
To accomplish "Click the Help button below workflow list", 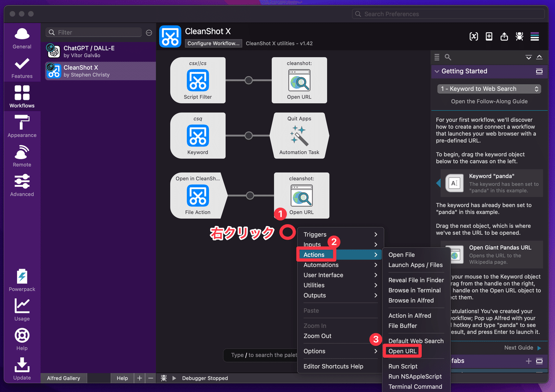I will [x=122, y=378].
